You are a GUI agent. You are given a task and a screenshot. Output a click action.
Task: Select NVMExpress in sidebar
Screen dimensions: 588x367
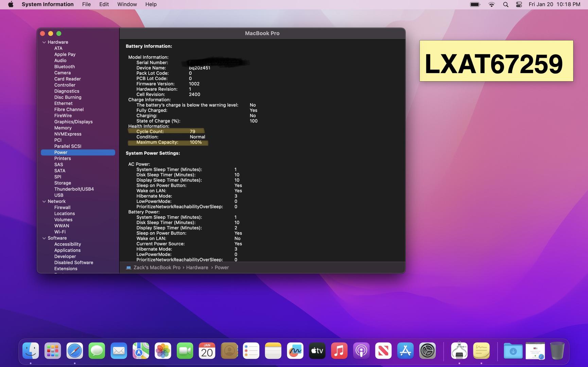[68, 134]
